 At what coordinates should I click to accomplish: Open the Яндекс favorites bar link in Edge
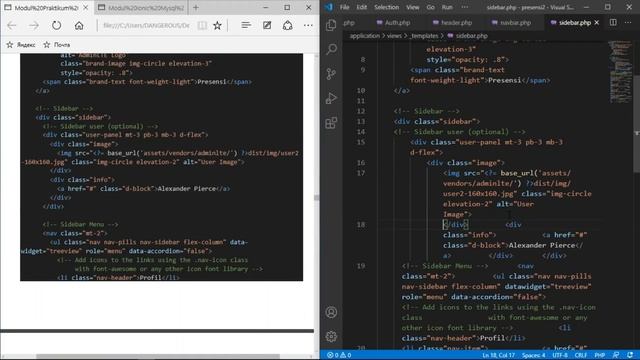pos(21,45)
